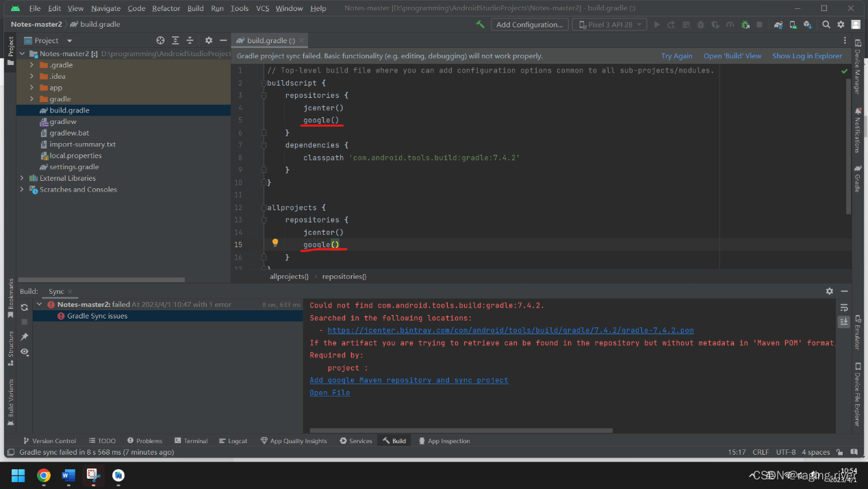Viewport: 868px width, 489px height.
Task: Open Search Everywhere magnifier icon
Action: (826, 25)
